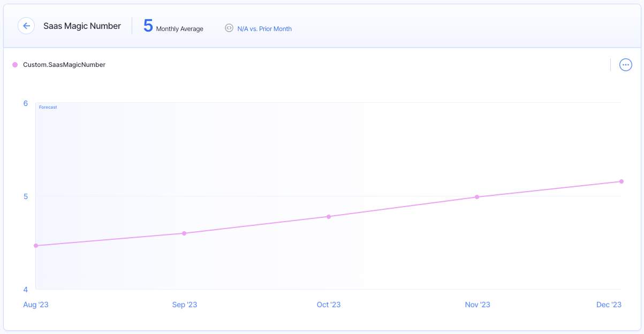Click the Forecast label in chart
The width and height of the screenshot is (644, 334).
[x=48, y=107]
